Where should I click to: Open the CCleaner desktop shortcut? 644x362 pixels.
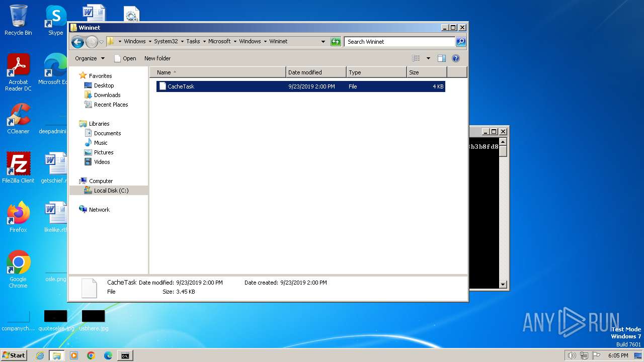point(18,119)
